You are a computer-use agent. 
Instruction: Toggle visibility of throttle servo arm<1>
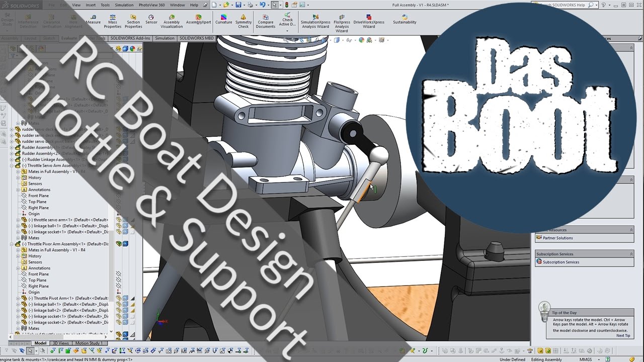coord(119,220)
